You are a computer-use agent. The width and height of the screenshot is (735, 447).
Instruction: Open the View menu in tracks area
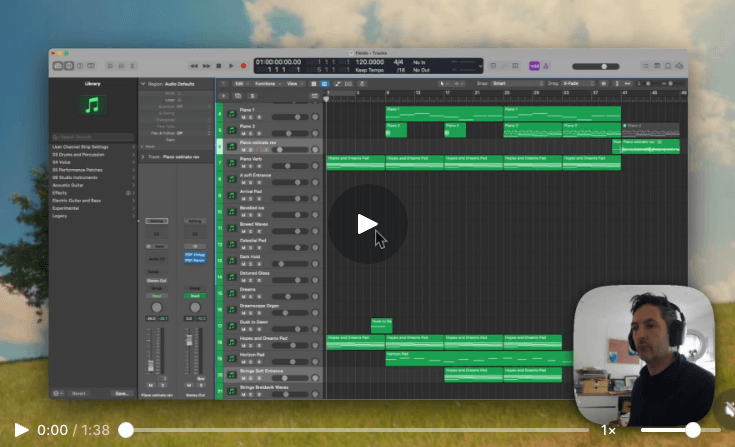click(x=293, y=84)
